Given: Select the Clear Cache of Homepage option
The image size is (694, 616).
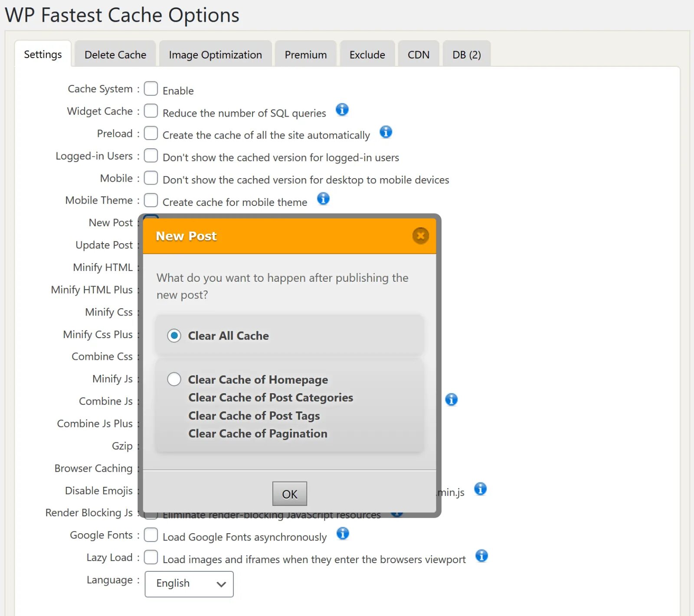Looking at the screenshot, I should click(x=174, y=379).
